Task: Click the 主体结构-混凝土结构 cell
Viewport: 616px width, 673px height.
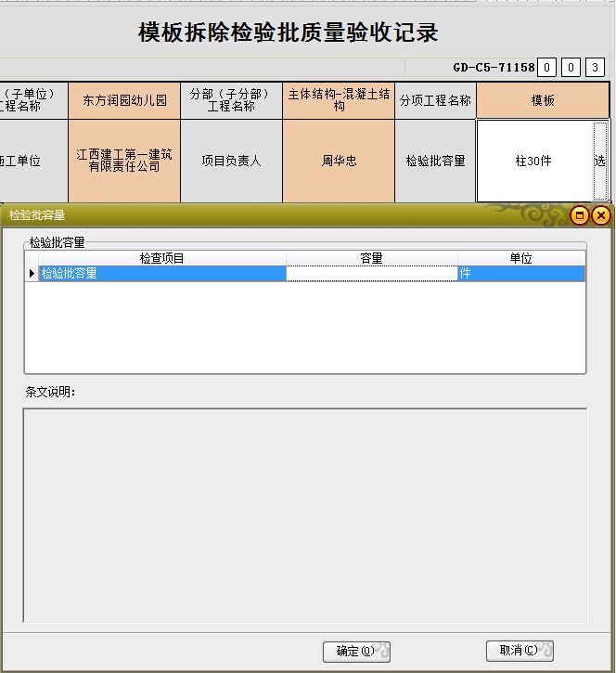Action: coord(339,100)
